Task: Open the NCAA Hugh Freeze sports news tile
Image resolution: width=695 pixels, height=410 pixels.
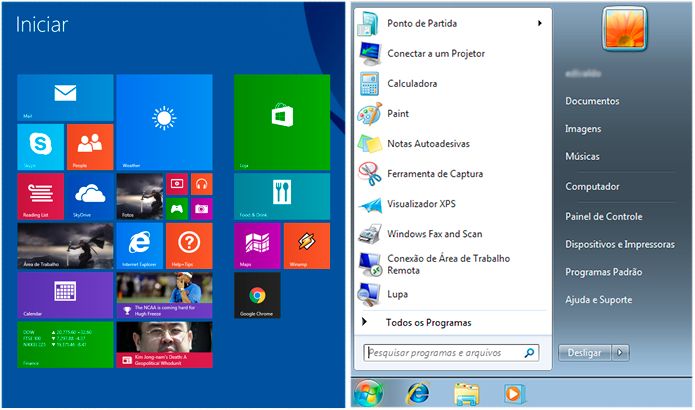Action: (164, 295)
